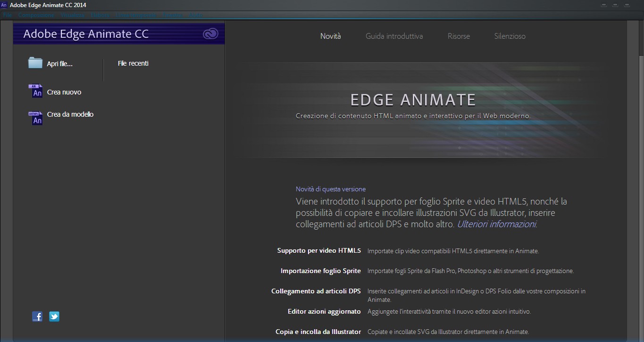Click 'Importazione foglio Sprite' feature title
644x342 pixels.
click(321, 271)
